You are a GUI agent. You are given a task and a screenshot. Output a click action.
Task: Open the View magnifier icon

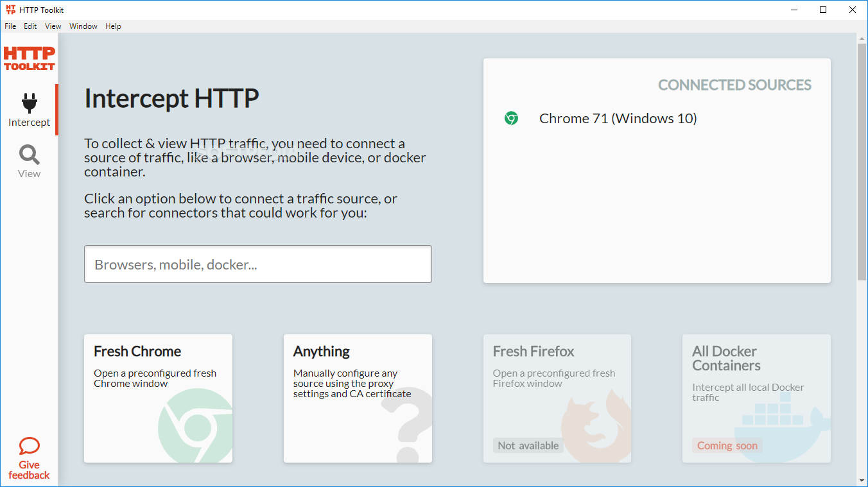click(30, 155)
